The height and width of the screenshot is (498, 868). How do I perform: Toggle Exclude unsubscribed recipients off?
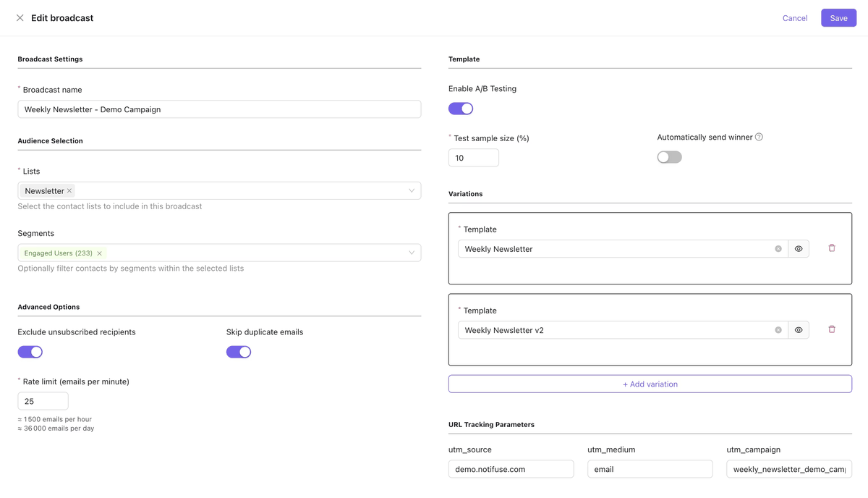pyautogui.click(x=30, y=352)
